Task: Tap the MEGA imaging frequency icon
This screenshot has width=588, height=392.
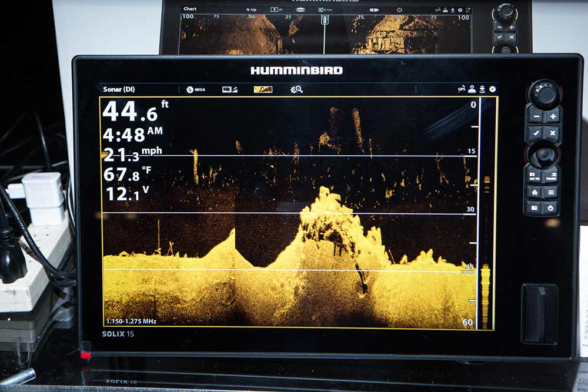Action: click(196, 89)
